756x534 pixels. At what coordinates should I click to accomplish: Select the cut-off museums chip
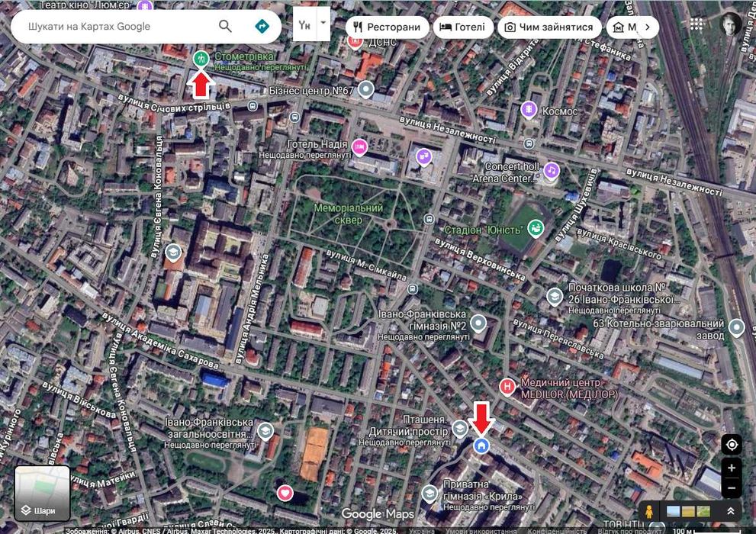coord(623,27)
